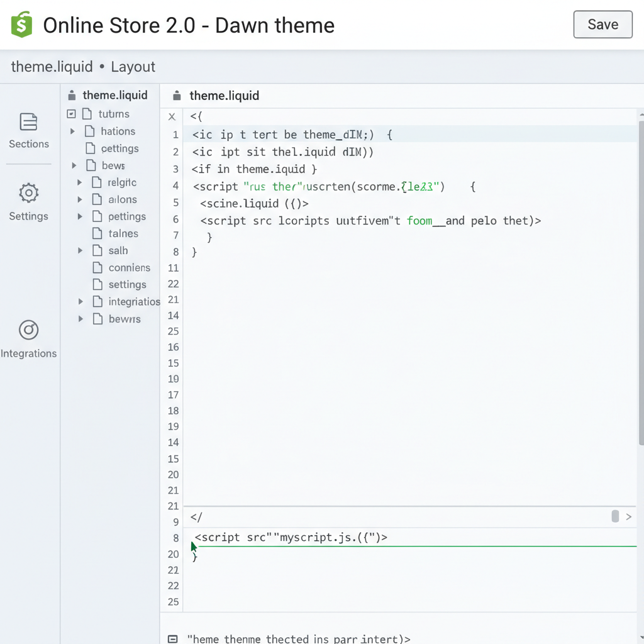Image resolution: width=644 pixels, height=644 pixels.
Task: Click file icon next to talnes
Action: 97,233
